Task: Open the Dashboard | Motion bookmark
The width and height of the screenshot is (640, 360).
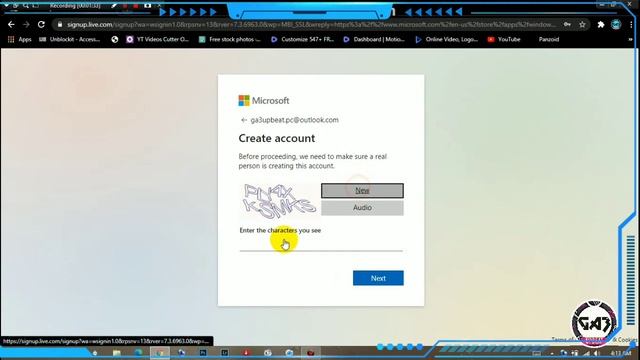Action: click(x=374, y=40)
